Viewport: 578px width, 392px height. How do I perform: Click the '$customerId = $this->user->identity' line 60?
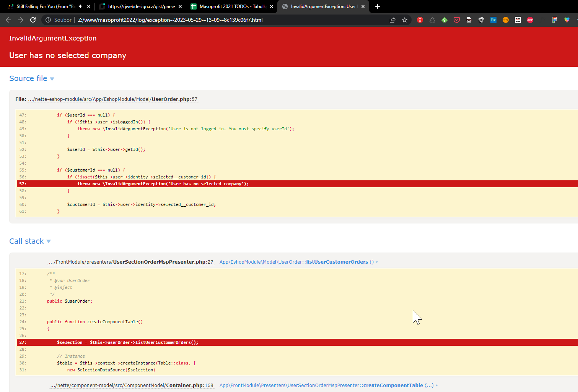tap(142, 204)
